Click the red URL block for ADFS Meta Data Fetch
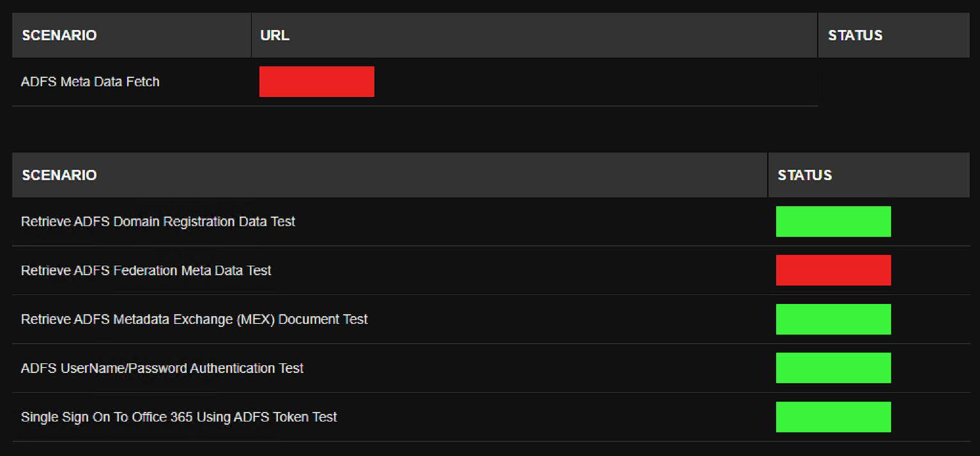 (316, 82)
